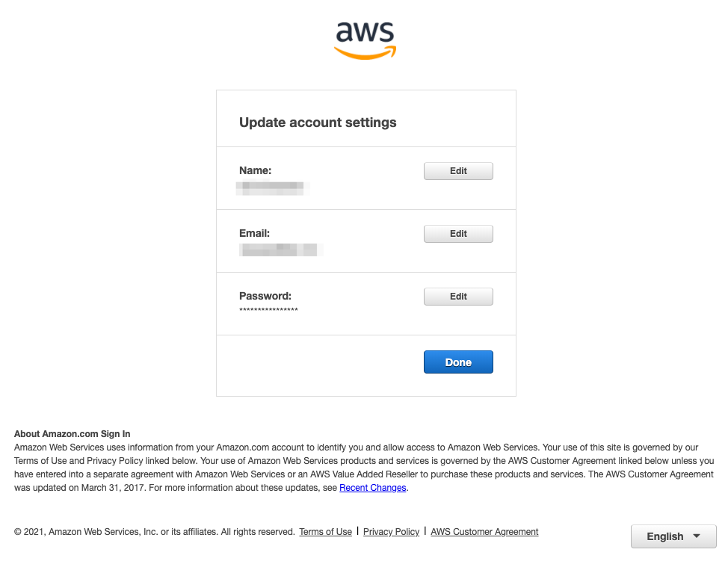Click the Name: field label
Image resolution: width=728 pixels, height=573 pixels.
256,170
